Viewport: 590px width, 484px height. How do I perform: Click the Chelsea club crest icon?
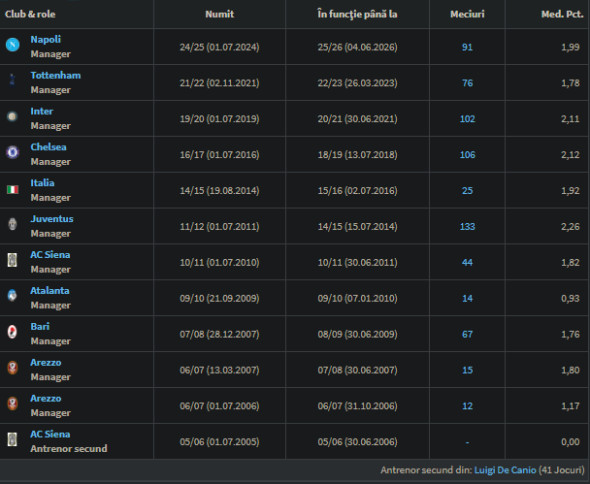[12, 152]
